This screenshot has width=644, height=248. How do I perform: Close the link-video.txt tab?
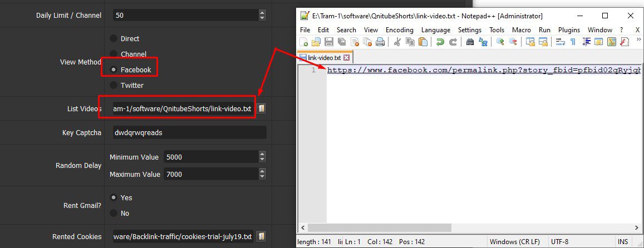click(346, 57)
